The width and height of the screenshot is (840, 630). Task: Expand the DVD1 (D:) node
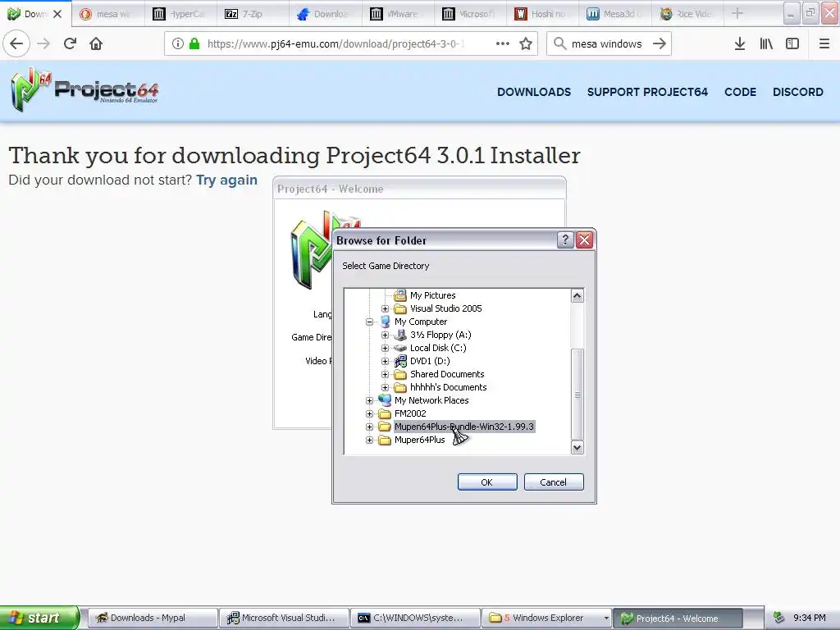tap(386, 361)
